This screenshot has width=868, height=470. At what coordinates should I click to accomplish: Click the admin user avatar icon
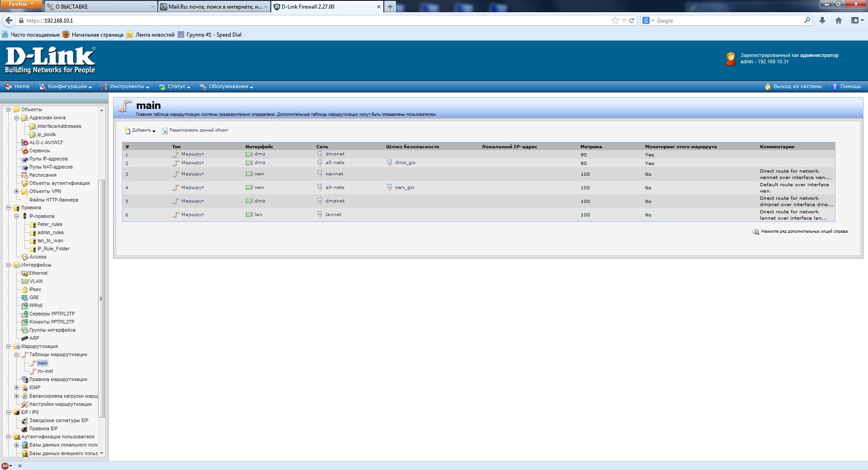(731, 59)
